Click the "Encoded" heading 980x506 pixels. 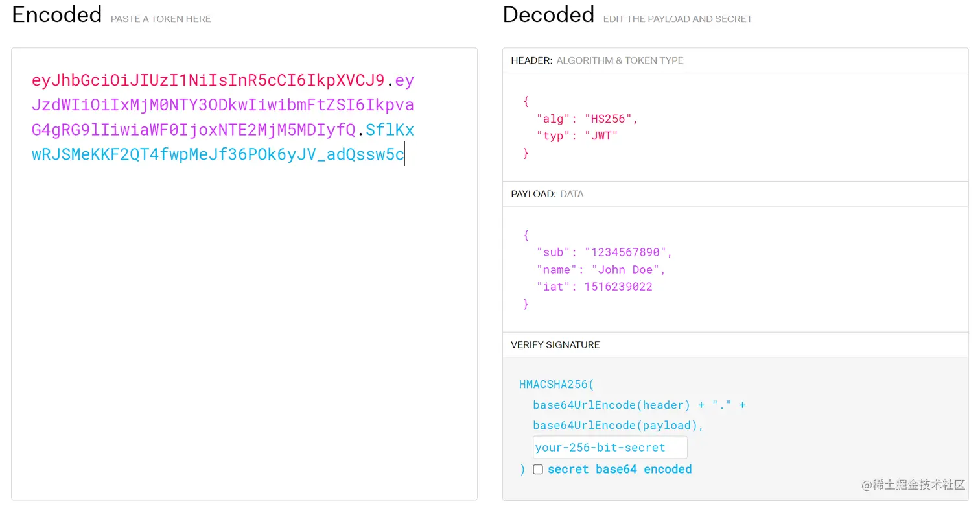[57, 15]
